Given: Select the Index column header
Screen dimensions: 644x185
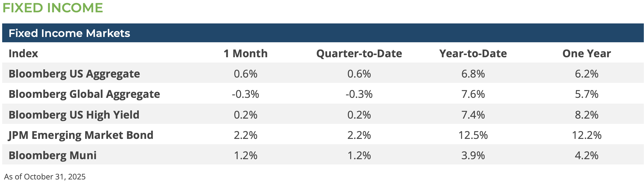Looking at the screenshot, I should (23, 54).
